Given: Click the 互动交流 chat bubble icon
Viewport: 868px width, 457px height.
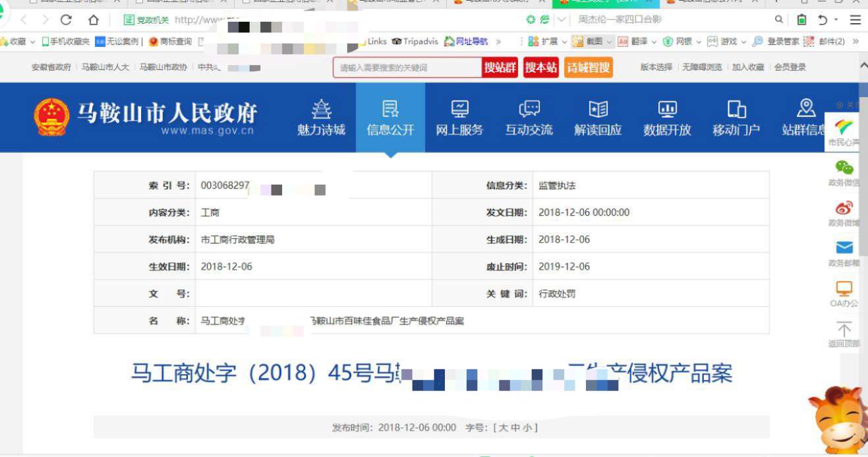Looking at the screenshot, I should [x=529, y=107].
